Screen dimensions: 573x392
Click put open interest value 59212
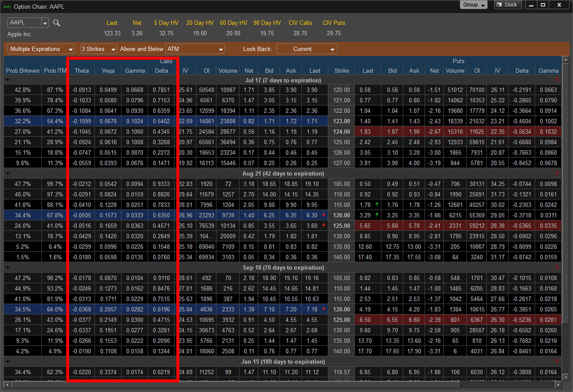[x=476, y=226]
